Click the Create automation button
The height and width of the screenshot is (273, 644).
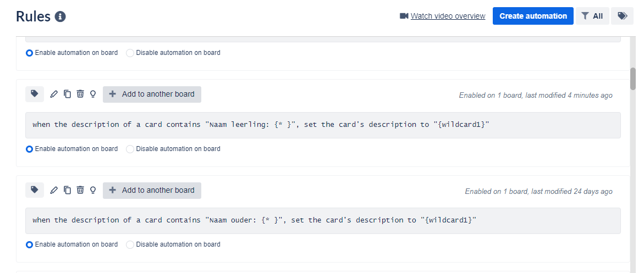(533, 16)
